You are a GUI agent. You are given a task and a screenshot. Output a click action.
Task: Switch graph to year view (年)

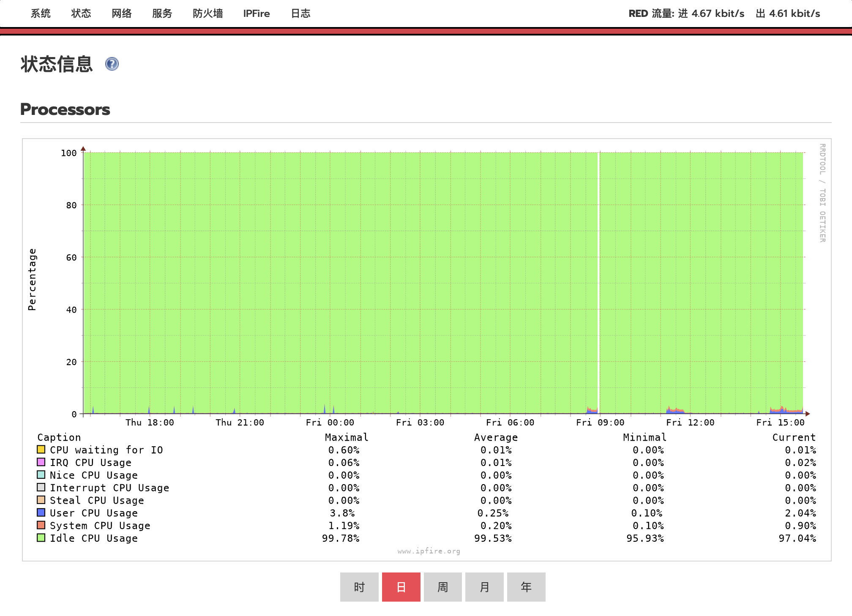click(x=526, y=587)
